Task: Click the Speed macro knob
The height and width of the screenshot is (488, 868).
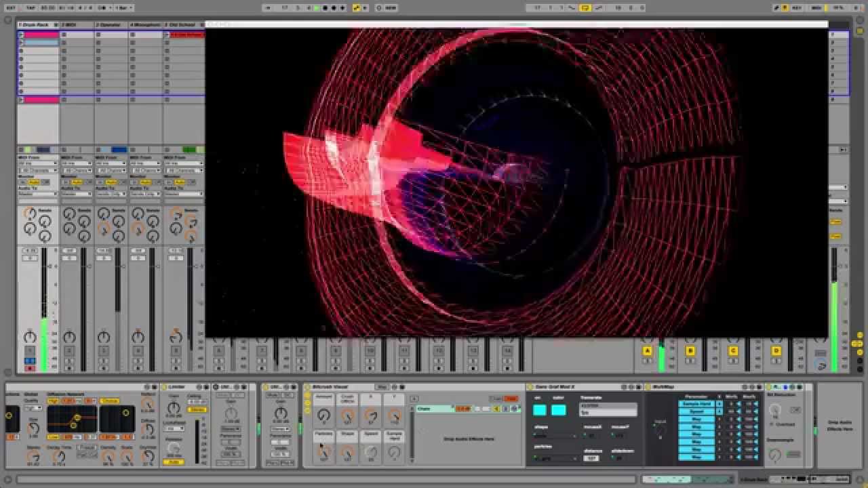Action: tap(371, 452)
